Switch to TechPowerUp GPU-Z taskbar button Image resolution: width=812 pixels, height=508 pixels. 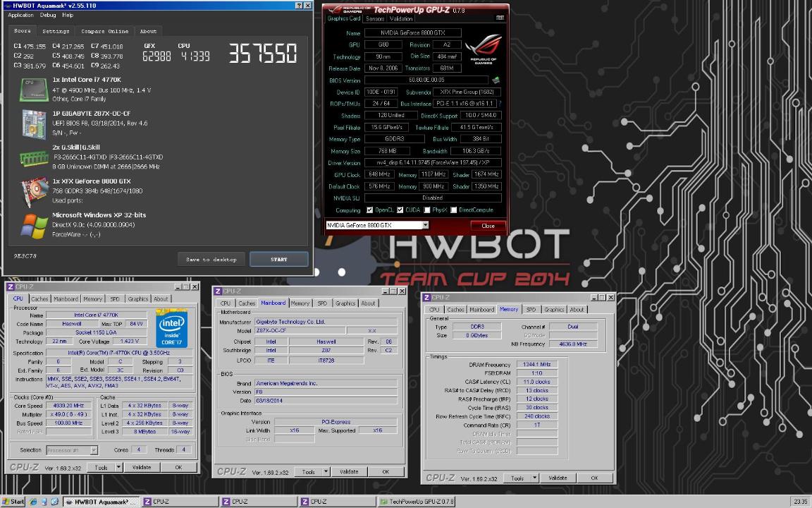pyautogui.click(x=417, y=501)
